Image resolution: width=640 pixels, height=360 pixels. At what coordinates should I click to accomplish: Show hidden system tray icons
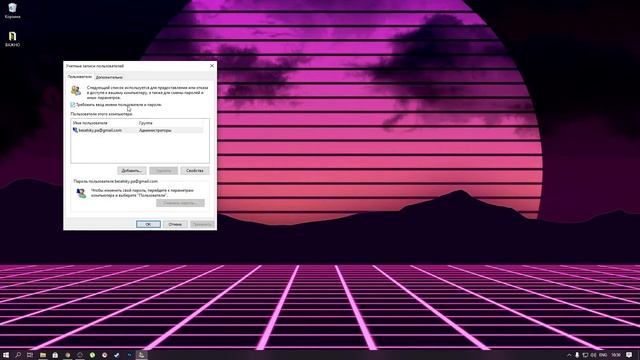(x=569, y=355)
